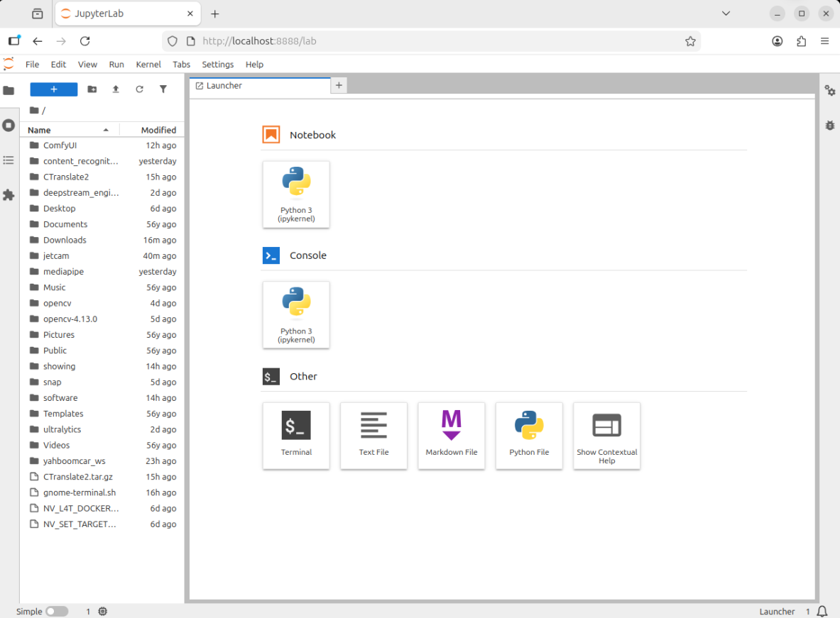Click the New Folder toolbar icon
This screenshot has width=840, height=618.
tap(92, 89)
